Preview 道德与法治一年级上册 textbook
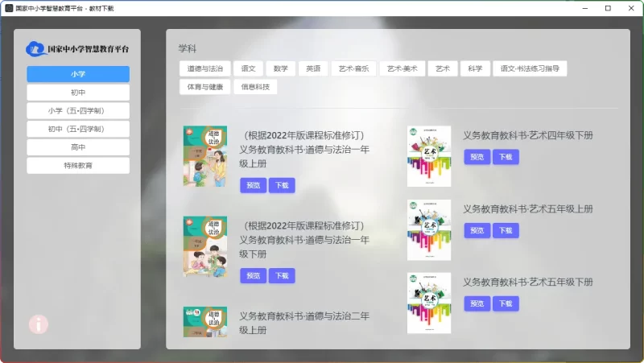 point(253,185)
